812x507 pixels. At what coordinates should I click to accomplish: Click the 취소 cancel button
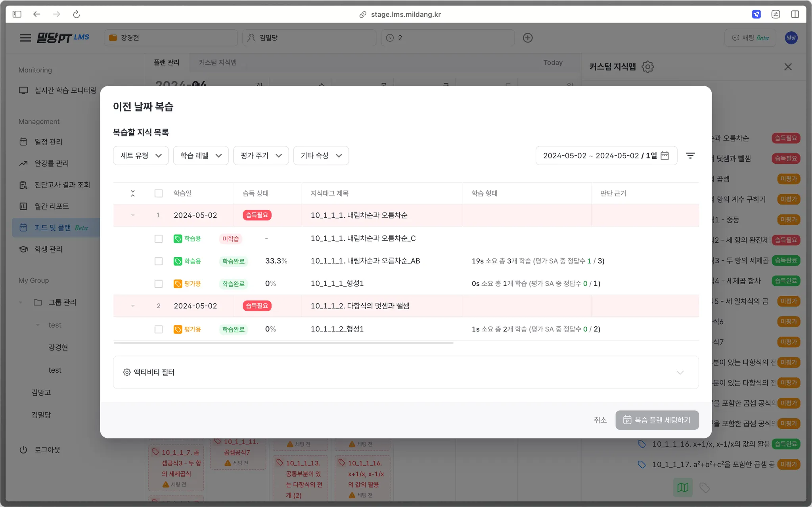[600, 420]
